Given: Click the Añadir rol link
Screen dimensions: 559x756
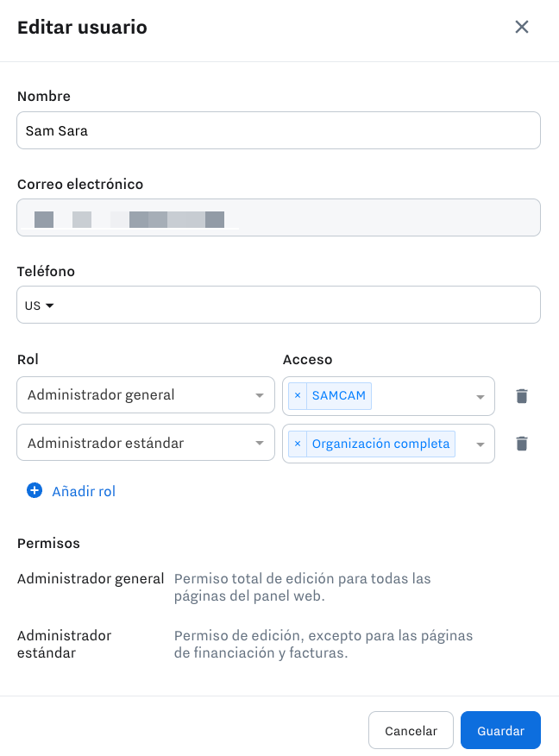Looking at the screenshot, I should click(84, 491).
